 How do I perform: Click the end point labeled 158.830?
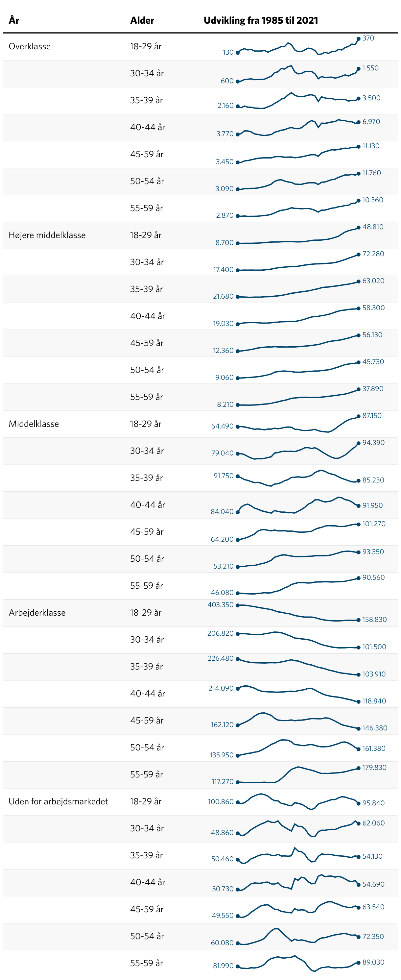tap(358, 620)
